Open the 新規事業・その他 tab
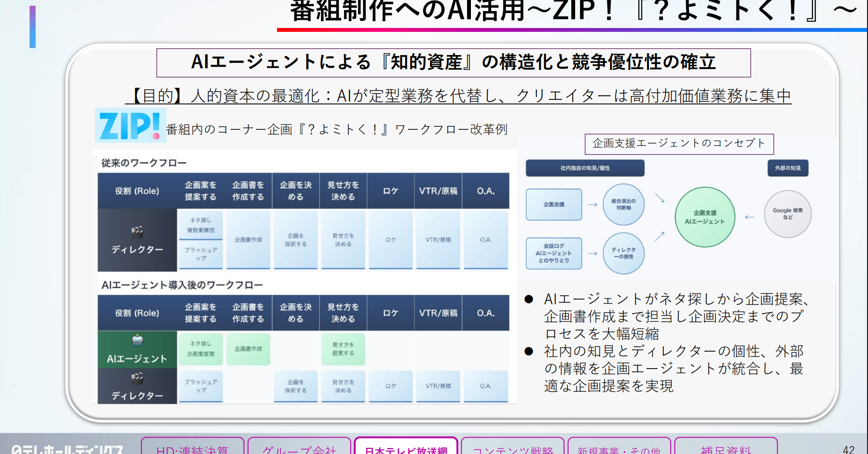868x454 pixels. point(619,446)
